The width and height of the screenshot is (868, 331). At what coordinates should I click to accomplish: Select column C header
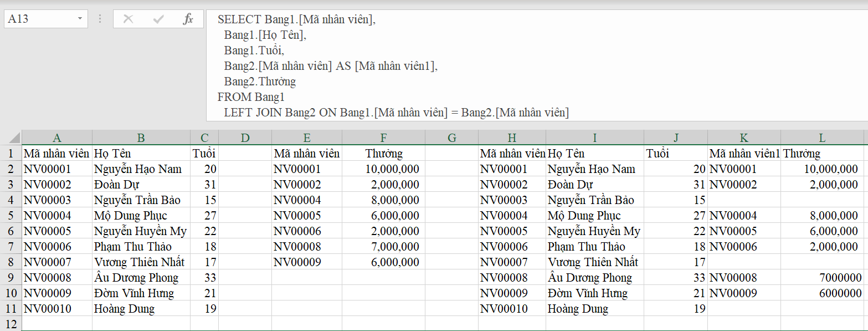(204, 138)
